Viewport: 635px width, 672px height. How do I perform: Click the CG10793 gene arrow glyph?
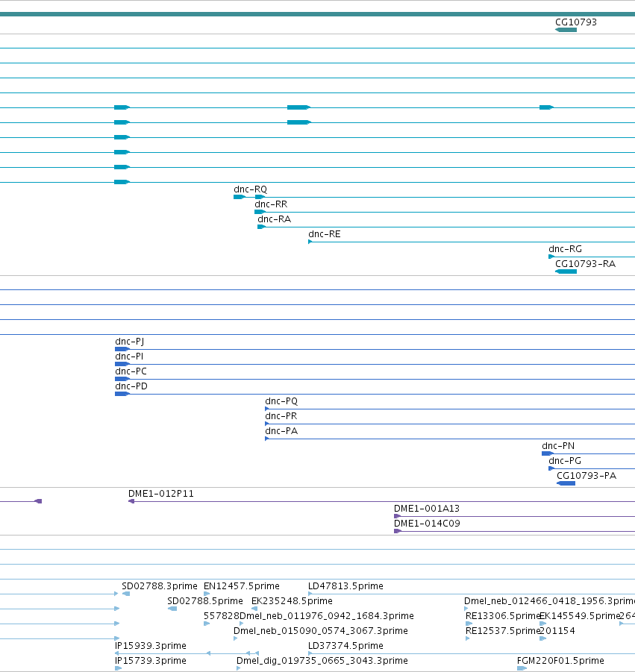pyautogui.click(x=566, y=30)
